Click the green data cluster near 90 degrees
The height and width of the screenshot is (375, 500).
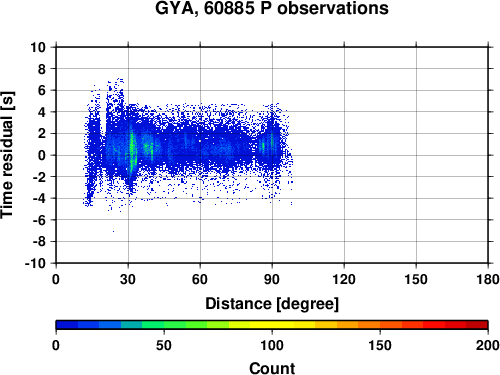click(263, 147)
